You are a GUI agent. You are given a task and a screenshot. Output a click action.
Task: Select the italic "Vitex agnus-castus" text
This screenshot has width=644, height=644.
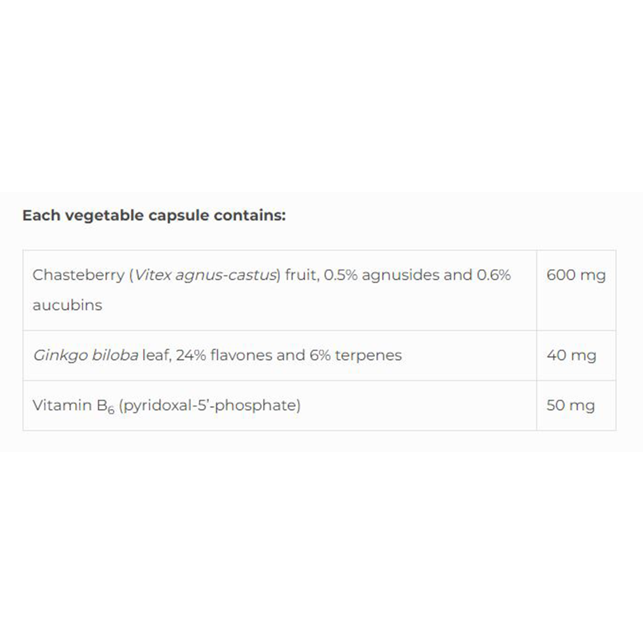coord(204,275)
